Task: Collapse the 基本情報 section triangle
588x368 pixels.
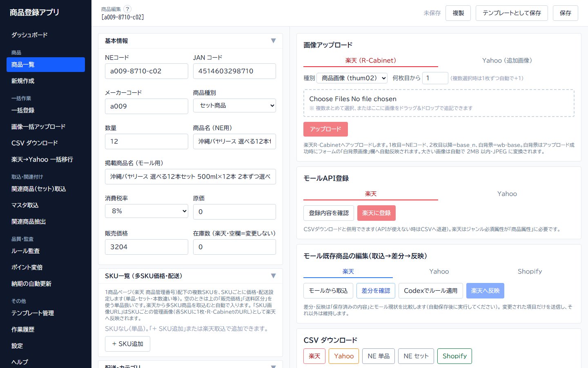Action: [x=273, y=41]
